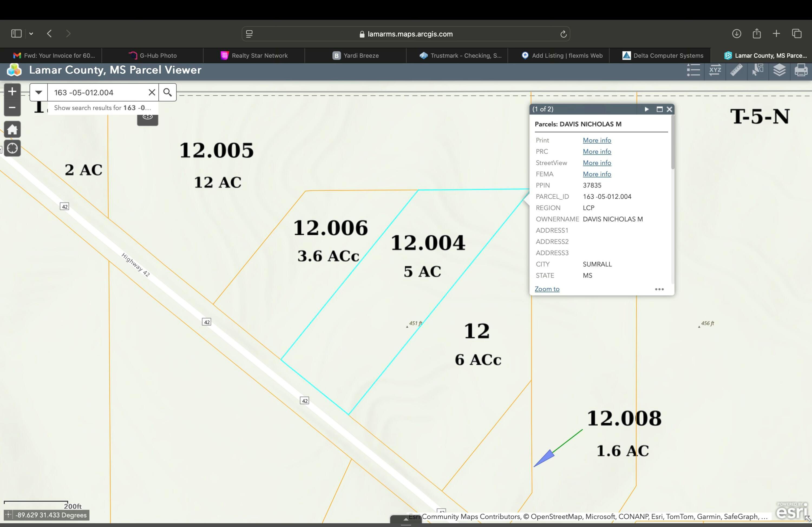
Task: Open sidebar options chevron dropdown
Action: 31,34
